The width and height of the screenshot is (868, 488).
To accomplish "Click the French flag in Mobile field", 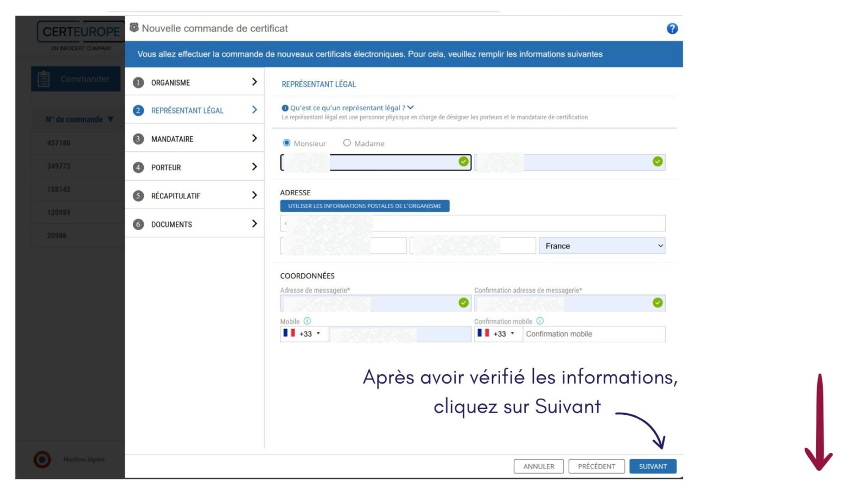I will [x=289, y=333].
